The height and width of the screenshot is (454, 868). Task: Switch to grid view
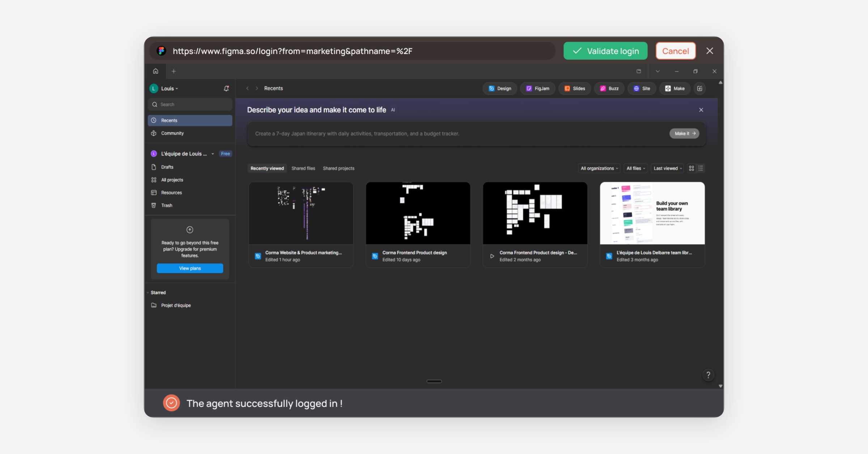coord(692,168)
